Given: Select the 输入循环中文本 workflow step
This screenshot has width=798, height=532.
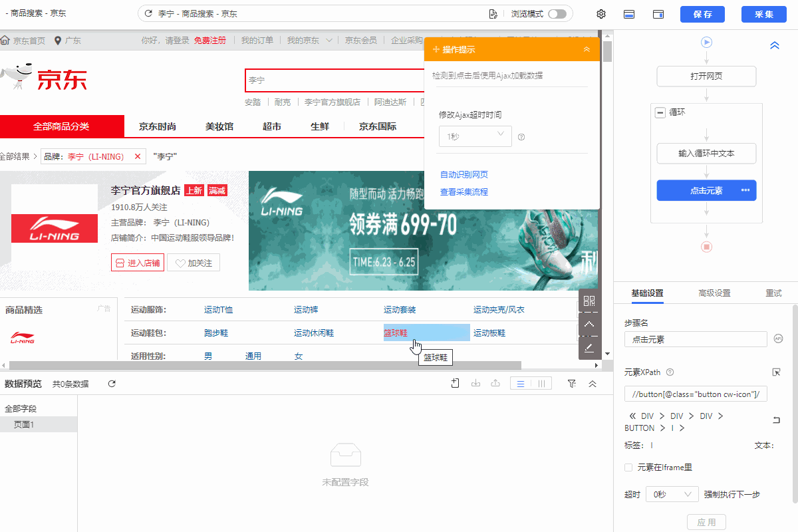Looking at the screenshot, I should click(x=706, y=154).
